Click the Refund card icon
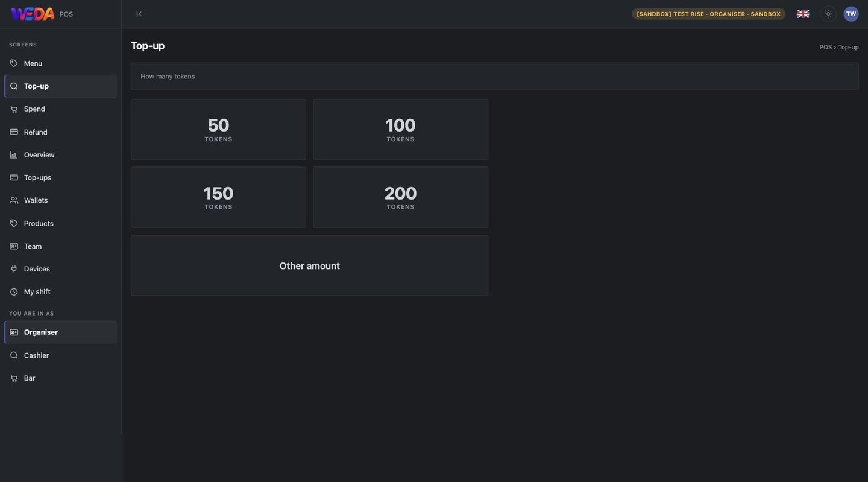 pos(14,132)
